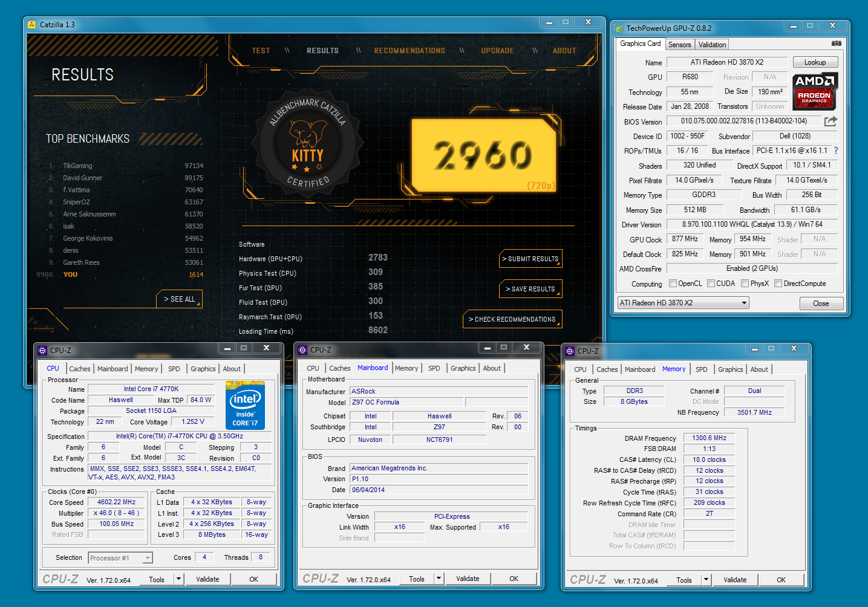Open the ATI Radeon HD 3870 X2 card dropdown

pos(684,303)
